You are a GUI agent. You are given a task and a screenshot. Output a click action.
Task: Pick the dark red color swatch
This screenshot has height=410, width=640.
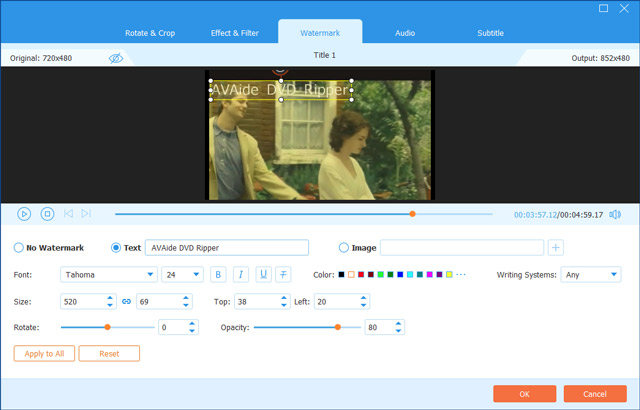point(371,275)
